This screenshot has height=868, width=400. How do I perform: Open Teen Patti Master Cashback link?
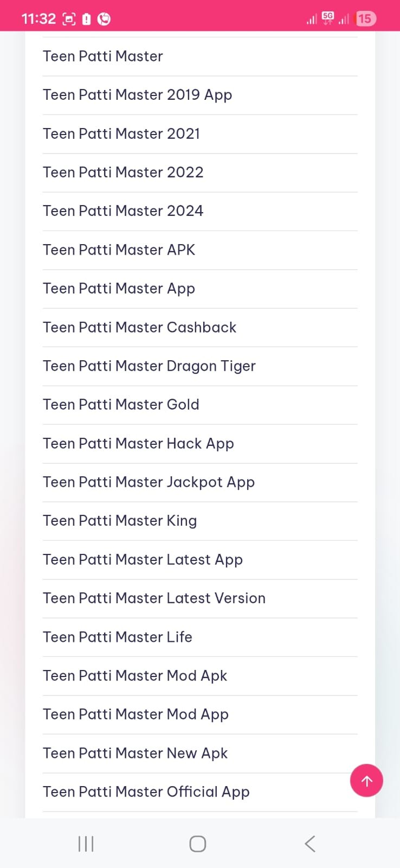tap(139, 327)
